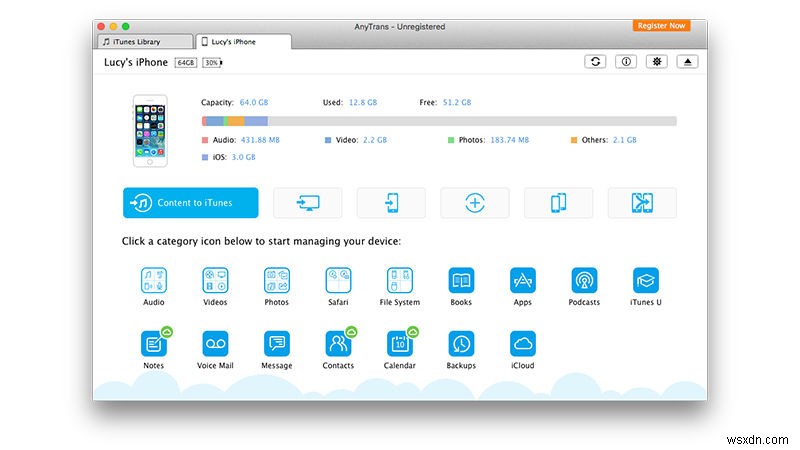The width and height of the screenshot is (800, 450).
Task: Click the iPhone device thumbnail image
Action: pyautogui.click(x=150, y=131)
